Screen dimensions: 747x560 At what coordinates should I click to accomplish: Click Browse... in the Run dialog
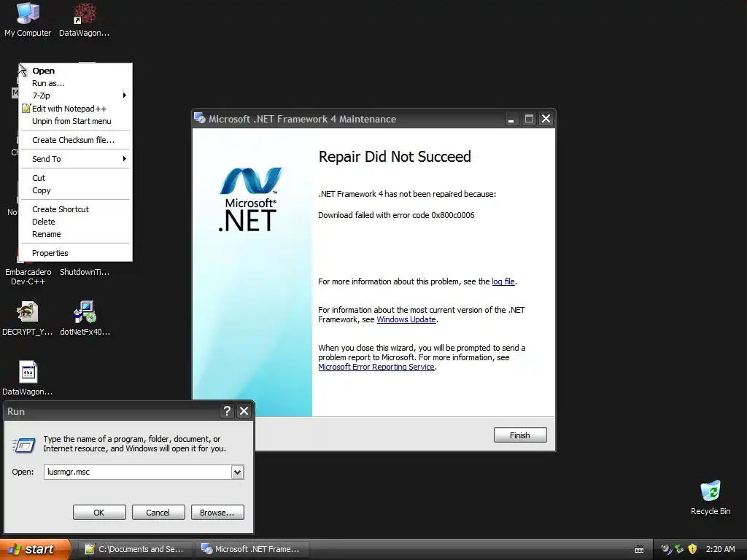[x=217, y=513]
